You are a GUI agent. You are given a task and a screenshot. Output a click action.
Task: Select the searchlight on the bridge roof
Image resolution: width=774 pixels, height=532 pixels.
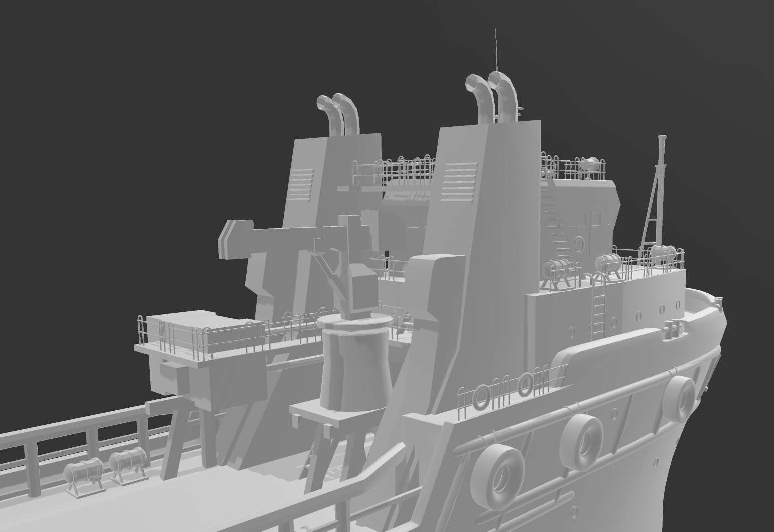(x=590, y=165)
